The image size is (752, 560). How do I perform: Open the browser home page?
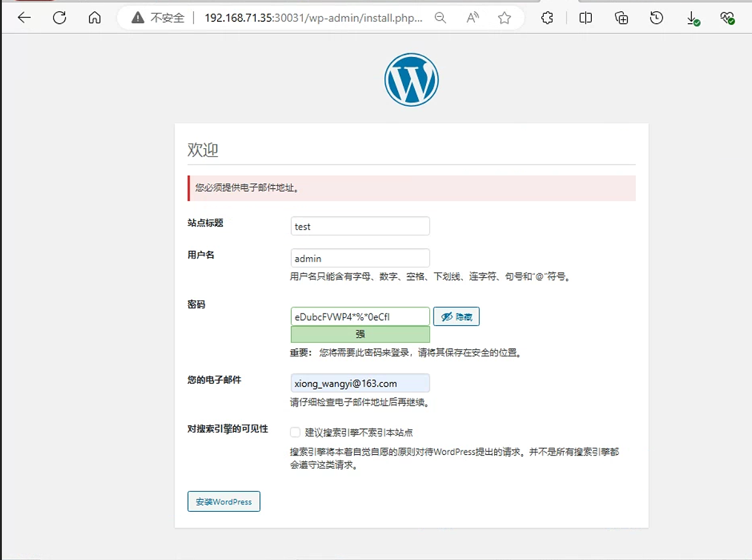tap(94, 18)
